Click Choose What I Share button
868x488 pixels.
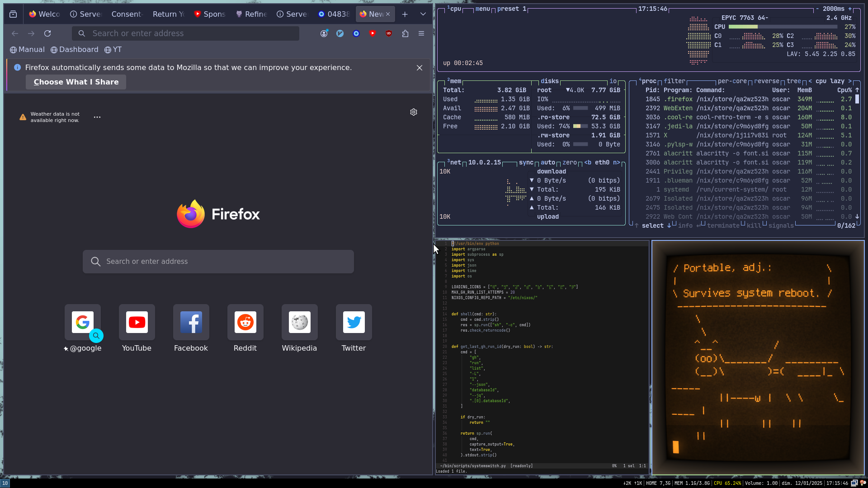tap(76, 82)
